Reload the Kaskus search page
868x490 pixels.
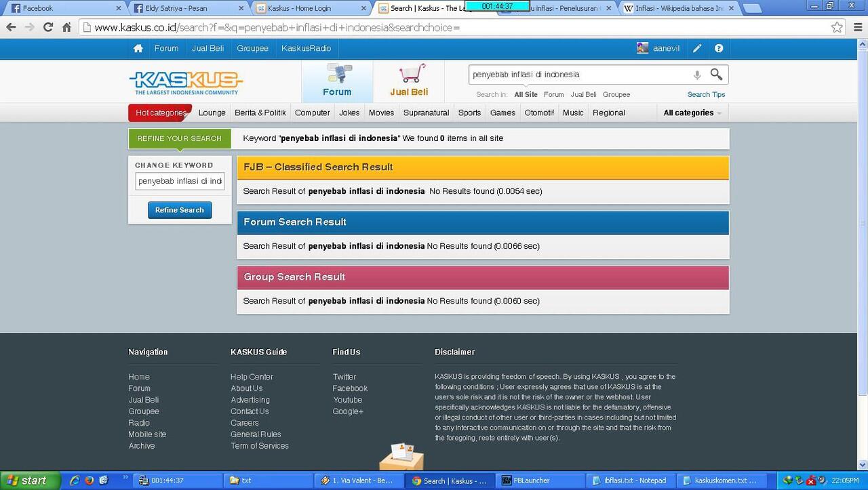point(47,28)
